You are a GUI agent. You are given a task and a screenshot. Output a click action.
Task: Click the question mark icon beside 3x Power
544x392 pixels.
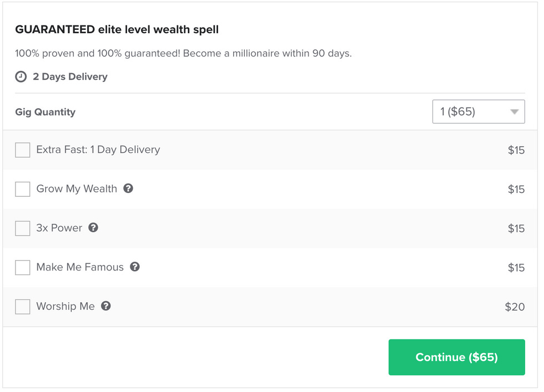93,227
